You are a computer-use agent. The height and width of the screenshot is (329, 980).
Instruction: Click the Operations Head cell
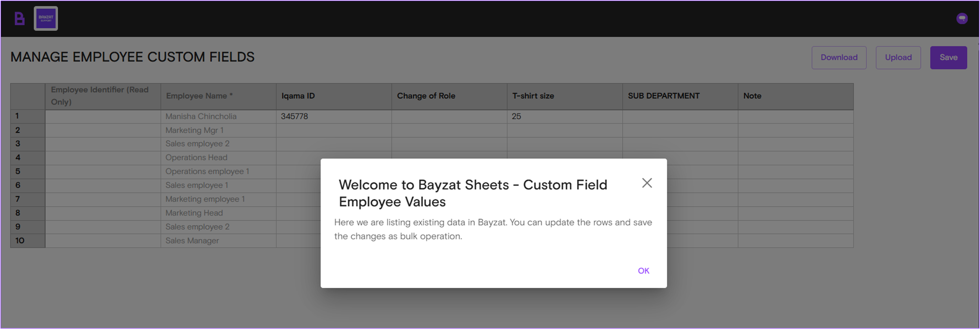coord(219,157)
